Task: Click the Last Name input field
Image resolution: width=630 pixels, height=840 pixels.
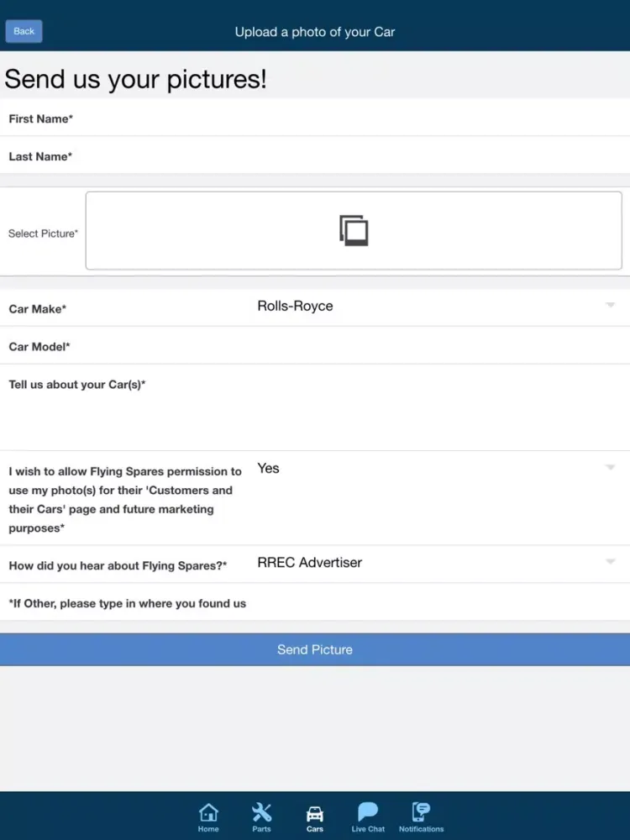Action: coord(315,155)
